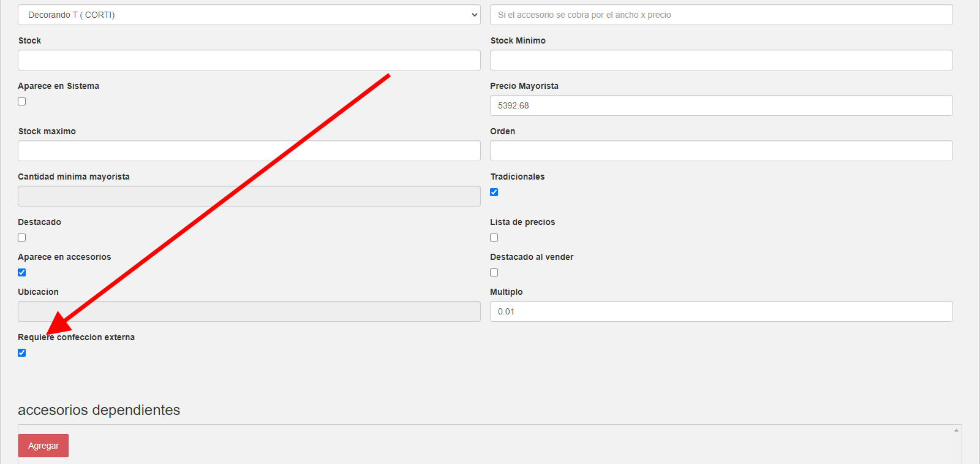The width and height of the screenshot is (980, 464).
Task: Click the Stock maximo input field
Action: coord(249,151)
